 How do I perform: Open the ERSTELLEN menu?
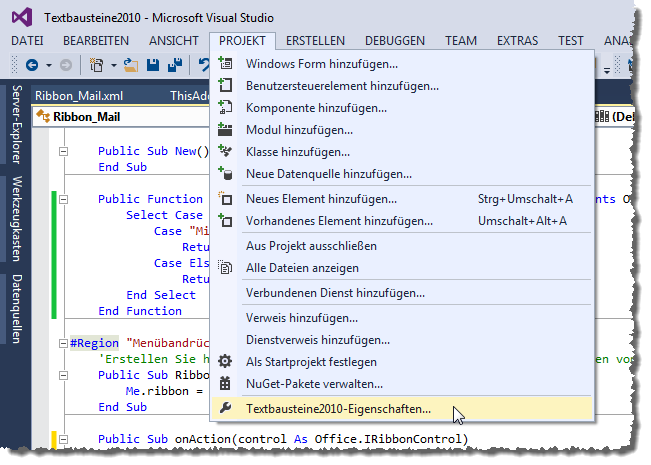pyautogui.click(x=315, y=40)
